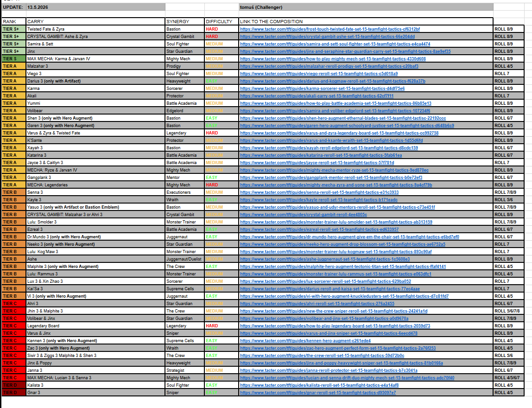Open the Twisted Fate & Zyra frost-touch guide link

coord(330,29)
